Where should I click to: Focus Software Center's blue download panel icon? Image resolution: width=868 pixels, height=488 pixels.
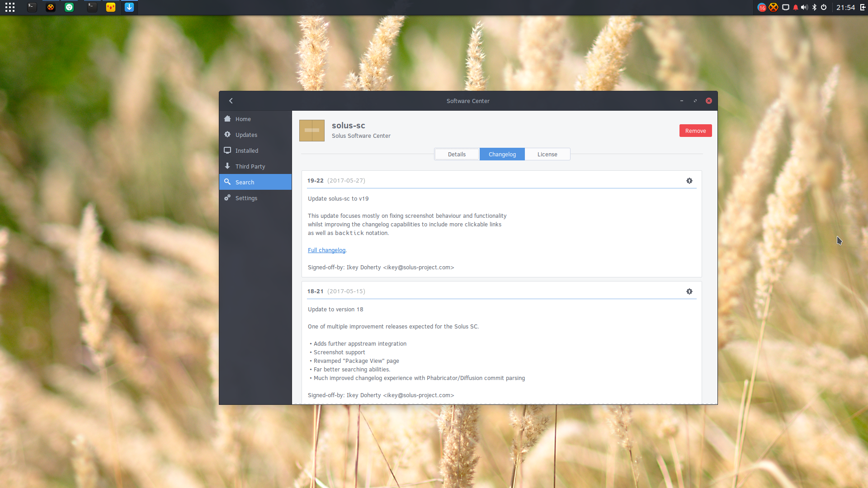(129, 7)
